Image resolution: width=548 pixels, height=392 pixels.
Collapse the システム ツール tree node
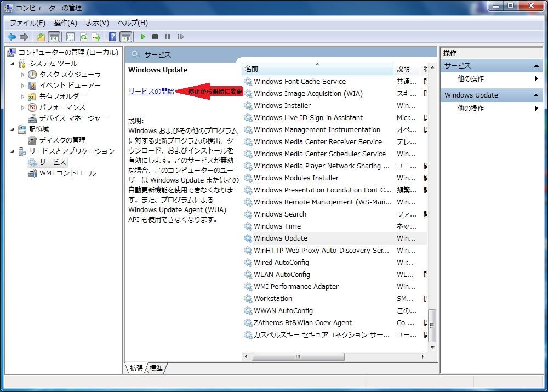[x=12, y=64]
